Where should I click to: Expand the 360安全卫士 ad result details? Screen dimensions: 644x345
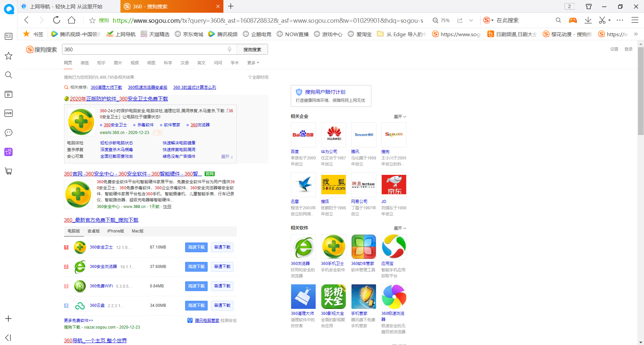tap(227, 156)
